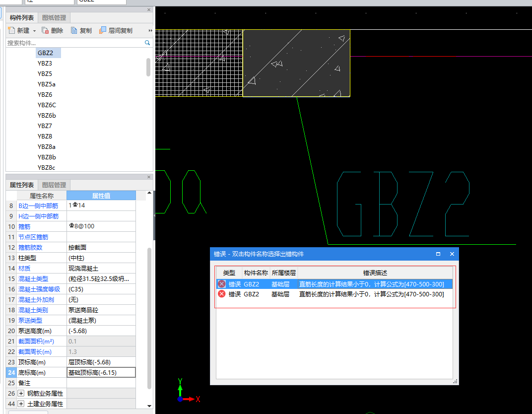Select YBZ7 in the component list
The width and height of the screenshot is (532, 414).
45,126
